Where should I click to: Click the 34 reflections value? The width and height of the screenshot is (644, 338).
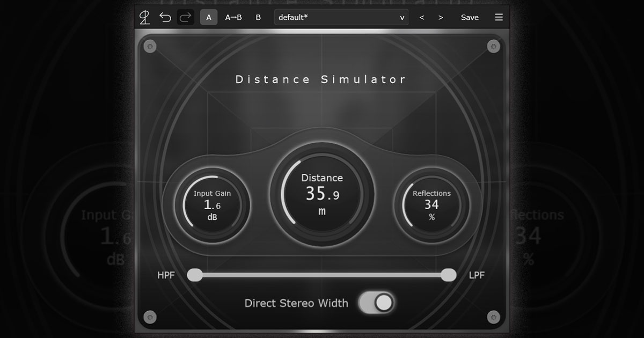click(431, 204)
